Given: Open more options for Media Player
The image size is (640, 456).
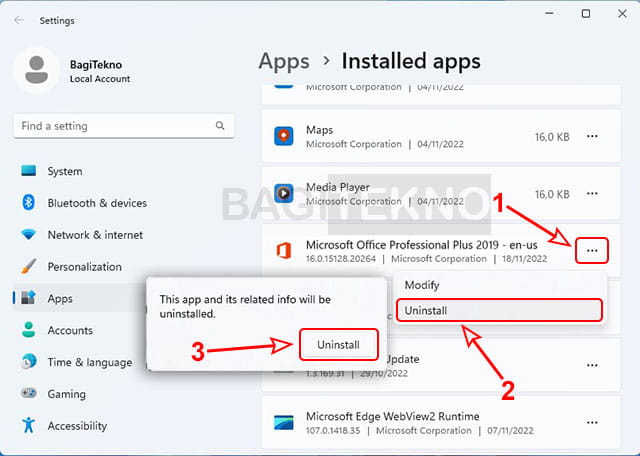Looking at the screenshot, I should (592, 194).
